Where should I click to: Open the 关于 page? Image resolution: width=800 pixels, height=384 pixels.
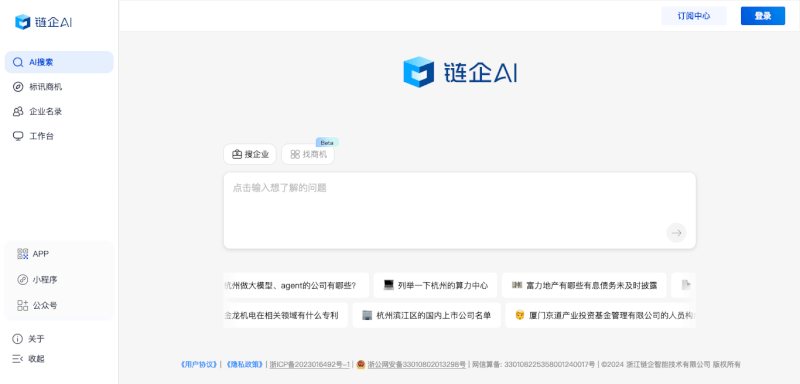(x=36, y=339)
